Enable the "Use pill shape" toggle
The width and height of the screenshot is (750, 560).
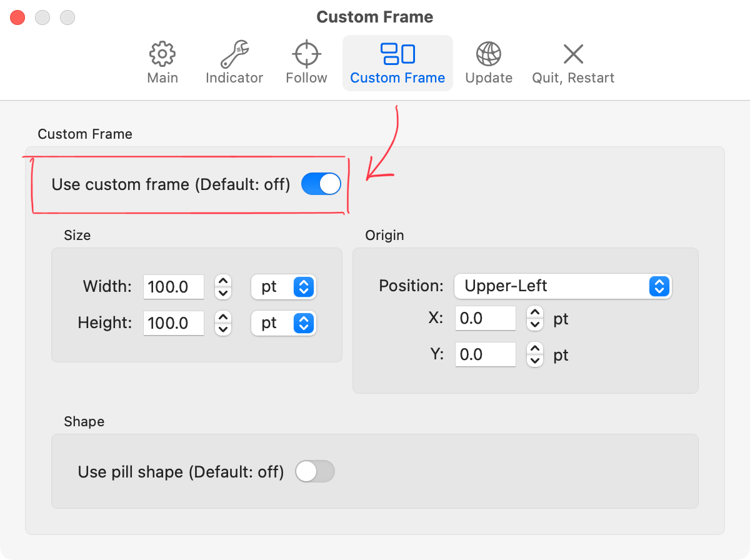coord(315,472)
